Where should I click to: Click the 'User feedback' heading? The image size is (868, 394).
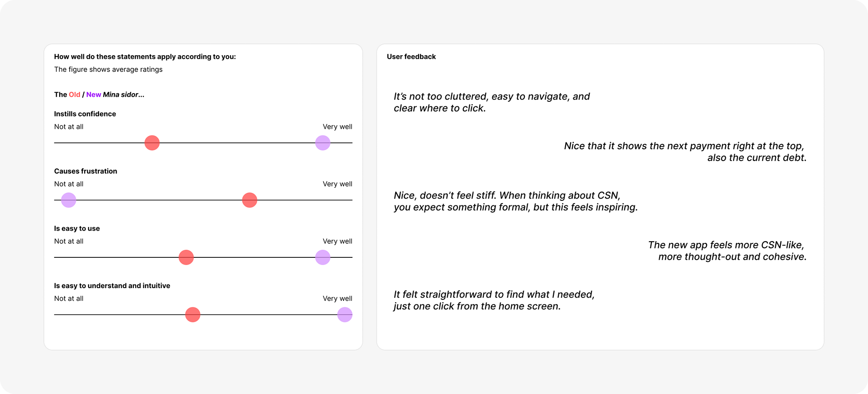[411, 57]
